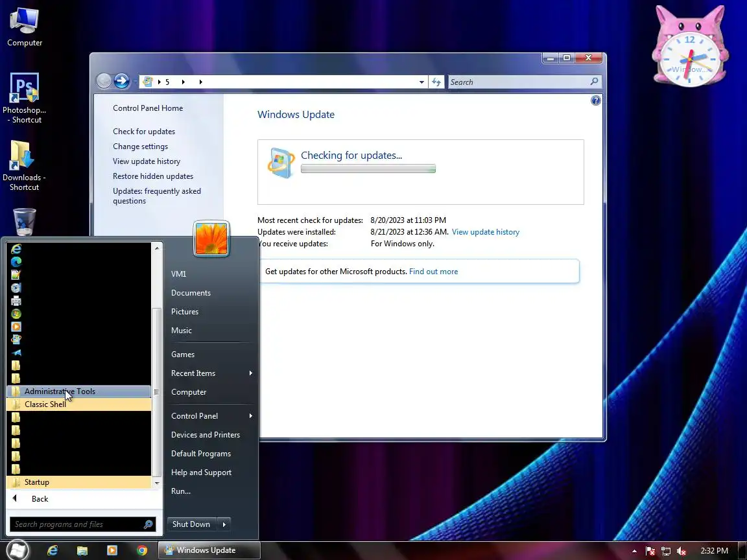Viewport: 747px width, 560px height.
Task: Open Default Programs
Action: [201, 454]
